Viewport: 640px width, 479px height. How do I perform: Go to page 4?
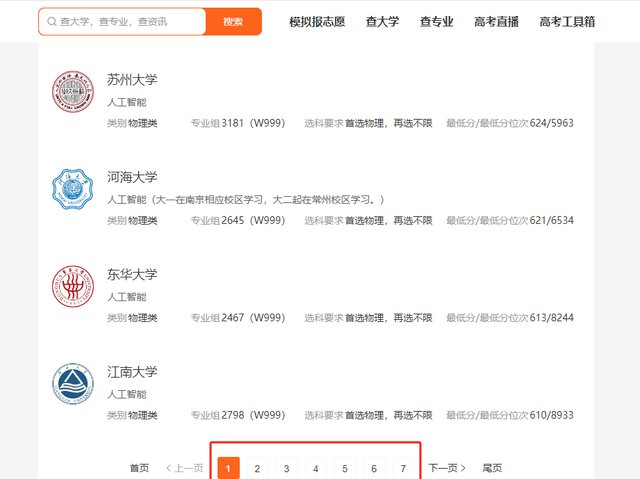click(316, 468)
